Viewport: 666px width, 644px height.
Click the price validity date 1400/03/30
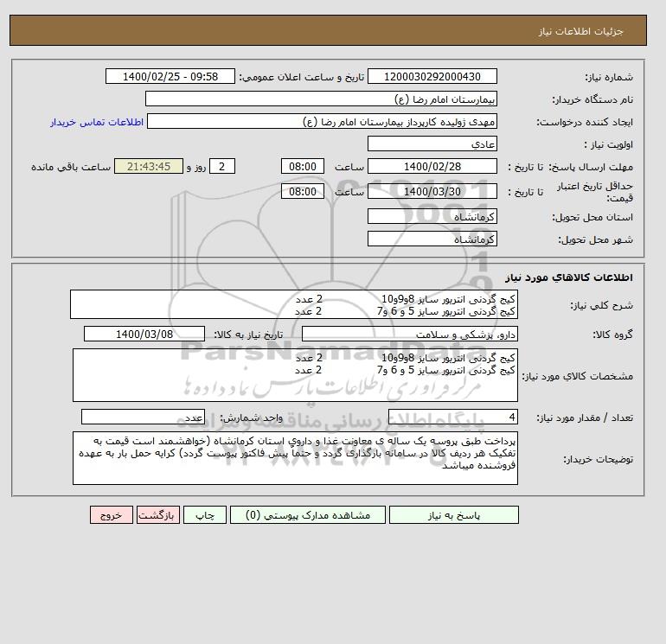click(432, 191)
